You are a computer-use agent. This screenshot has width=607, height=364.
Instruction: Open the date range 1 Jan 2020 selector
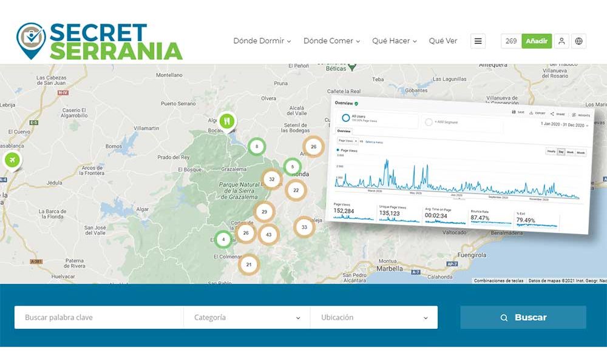pos(564,124)
